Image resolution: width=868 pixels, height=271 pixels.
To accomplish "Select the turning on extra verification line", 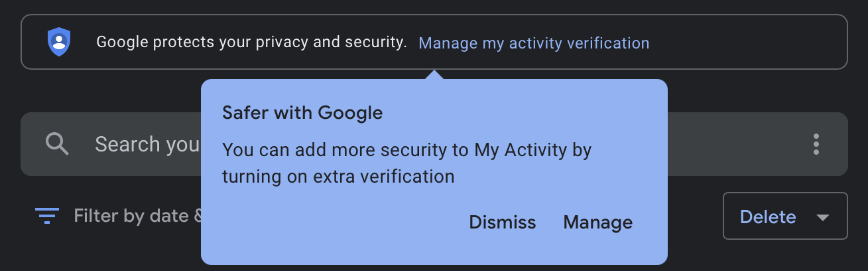I will pyautogui.click(x=338, y=177).
